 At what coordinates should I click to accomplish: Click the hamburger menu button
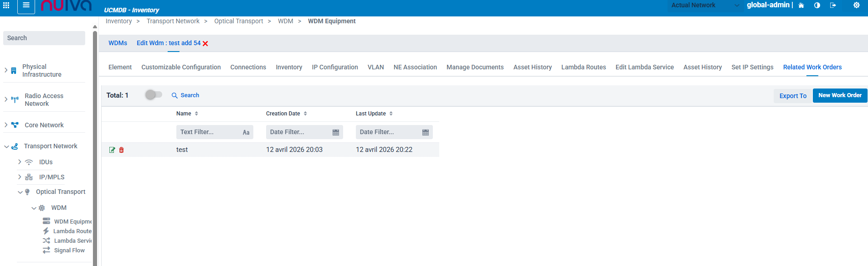(26, 5)
